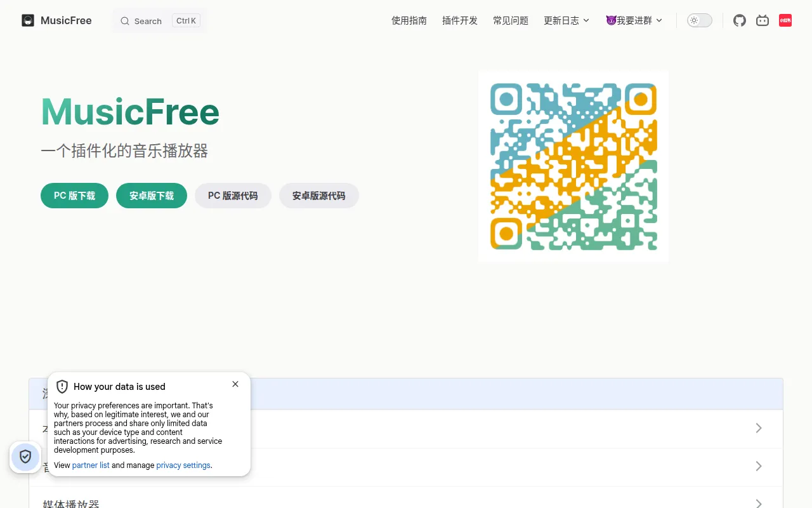Click the floating privacy shield button
812x508 pixels.
click(x=25, y=457)
